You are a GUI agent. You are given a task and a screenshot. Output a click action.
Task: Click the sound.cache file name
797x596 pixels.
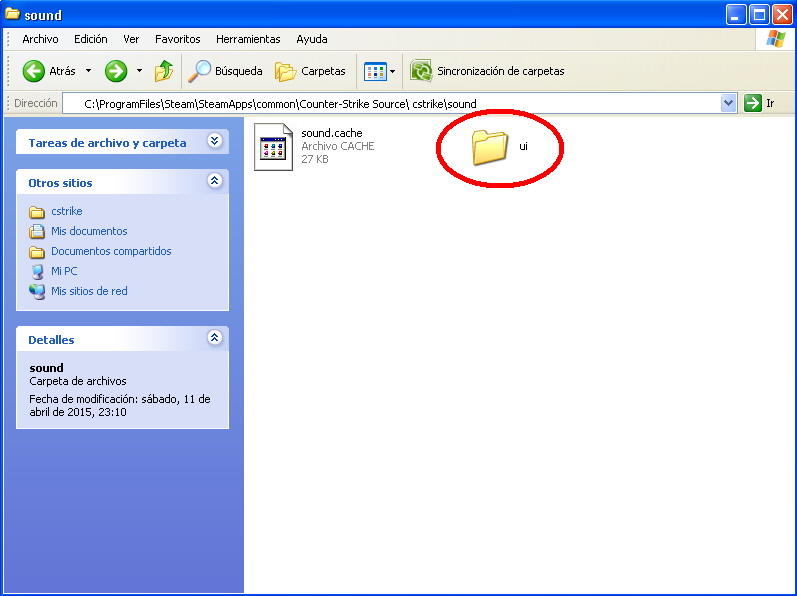[x=331, y=133]
